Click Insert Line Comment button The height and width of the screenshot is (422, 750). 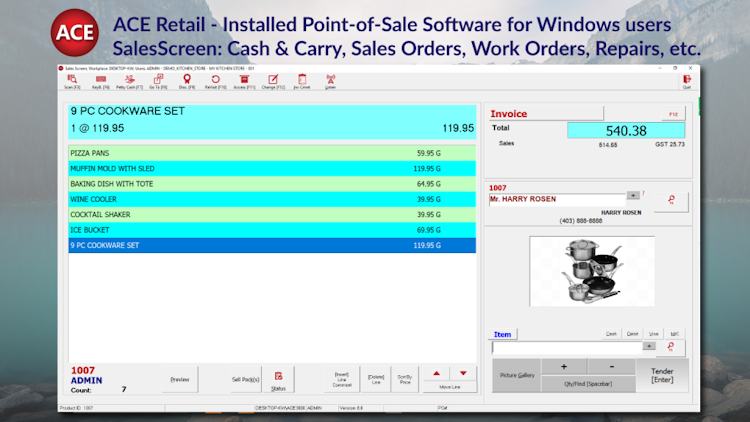click(342, 380)
